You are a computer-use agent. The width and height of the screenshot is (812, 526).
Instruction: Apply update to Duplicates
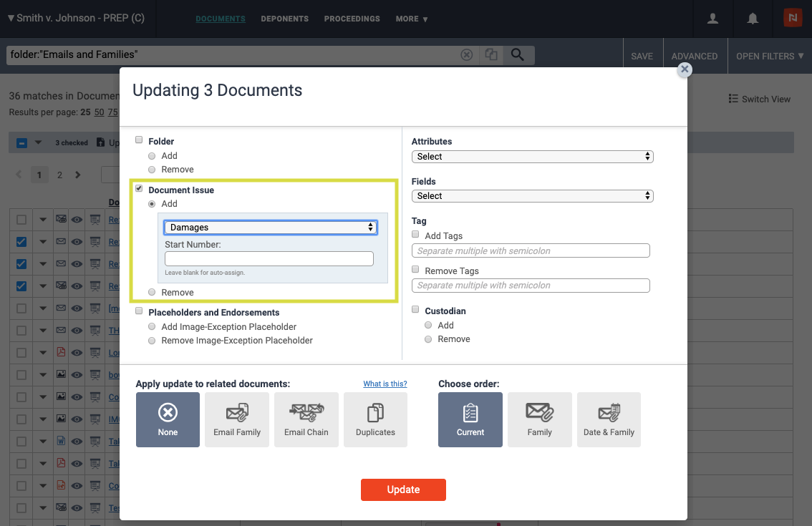click(x=375, y=419)
